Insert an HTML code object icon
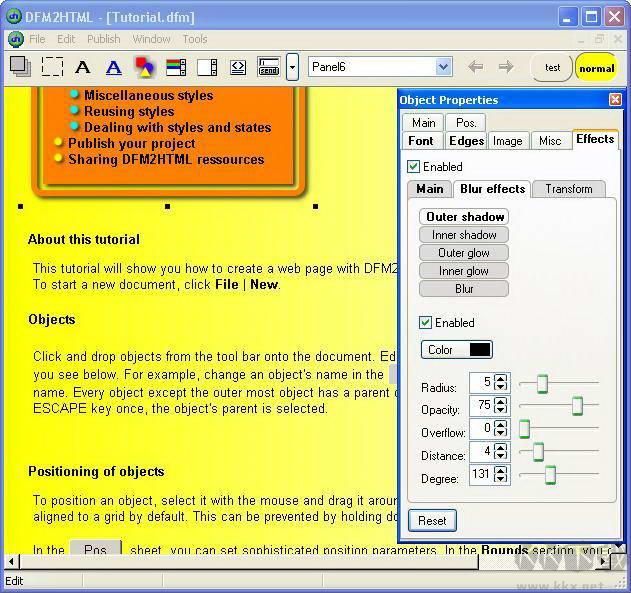This screenshot has height=593, width=631. point(238,67)
